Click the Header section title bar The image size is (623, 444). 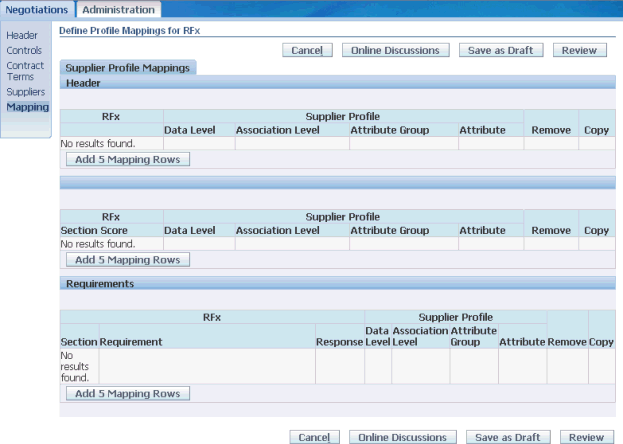click(337, 83)
